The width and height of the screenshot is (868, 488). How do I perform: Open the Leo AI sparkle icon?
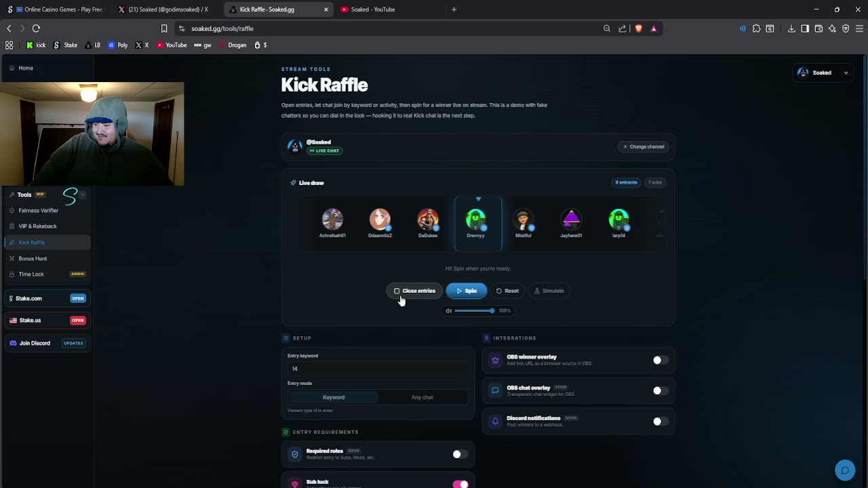tap(832, 28)
